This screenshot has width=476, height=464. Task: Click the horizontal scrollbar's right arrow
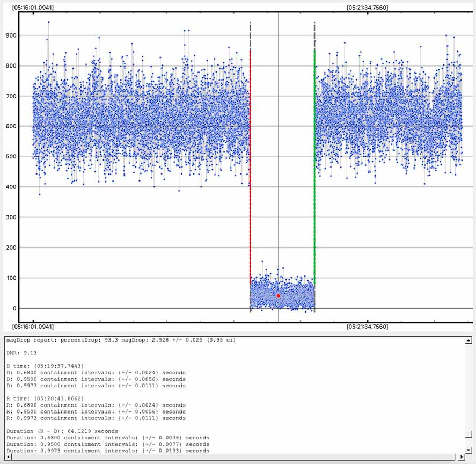tap(462, 456)
